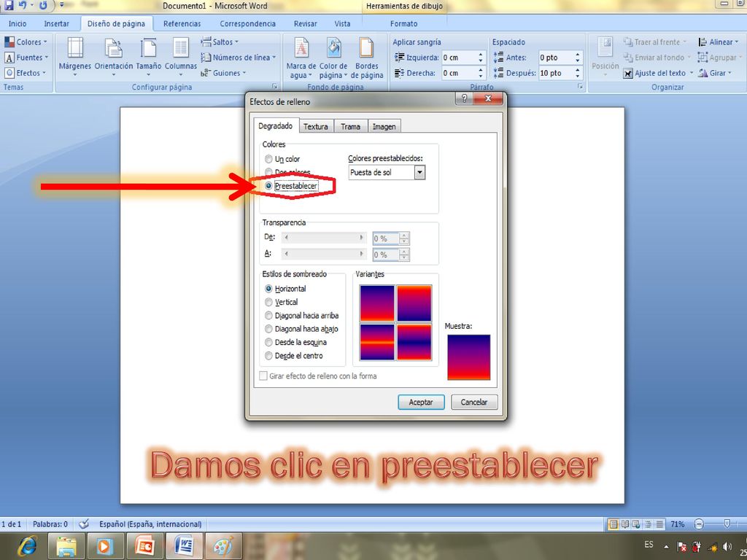Select the Horizontal shading style

coord(268,289)
